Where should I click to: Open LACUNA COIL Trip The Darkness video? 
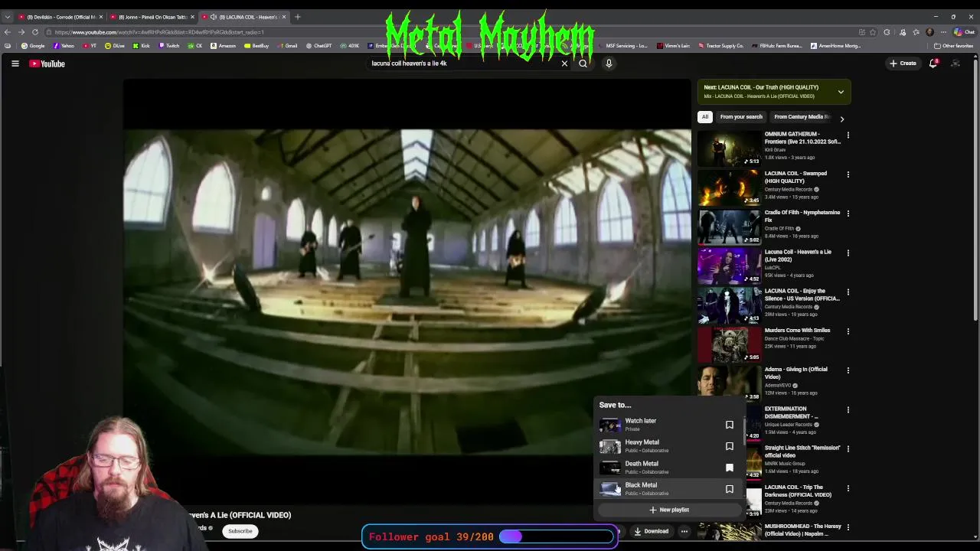pyautogui.click(x=798, y=491)
